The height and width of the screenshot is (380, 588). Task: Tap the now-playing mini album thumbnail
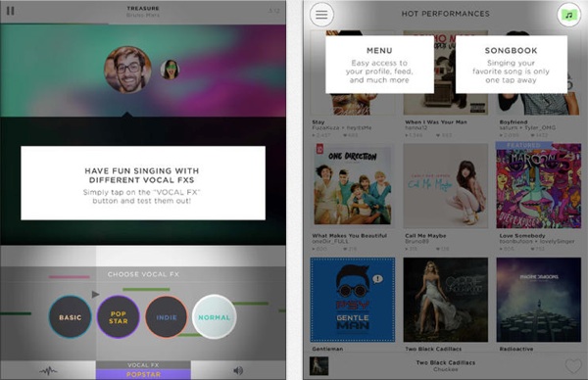[319, 366]
